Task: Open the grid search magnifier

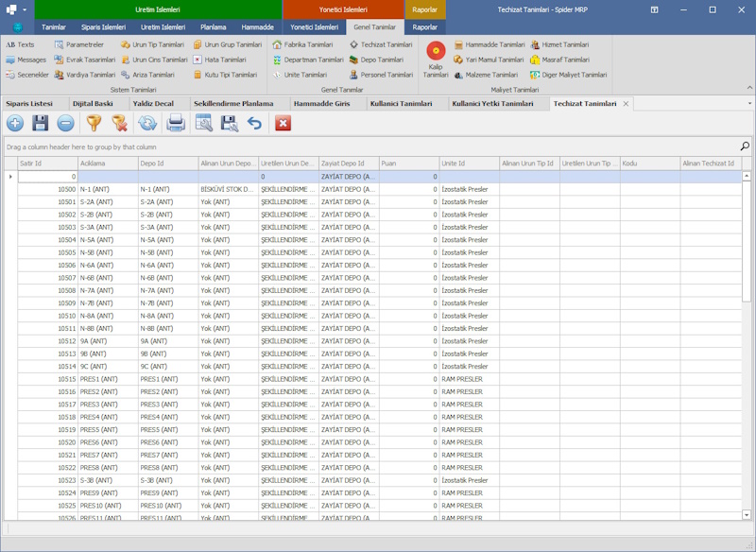Action: 745,147
